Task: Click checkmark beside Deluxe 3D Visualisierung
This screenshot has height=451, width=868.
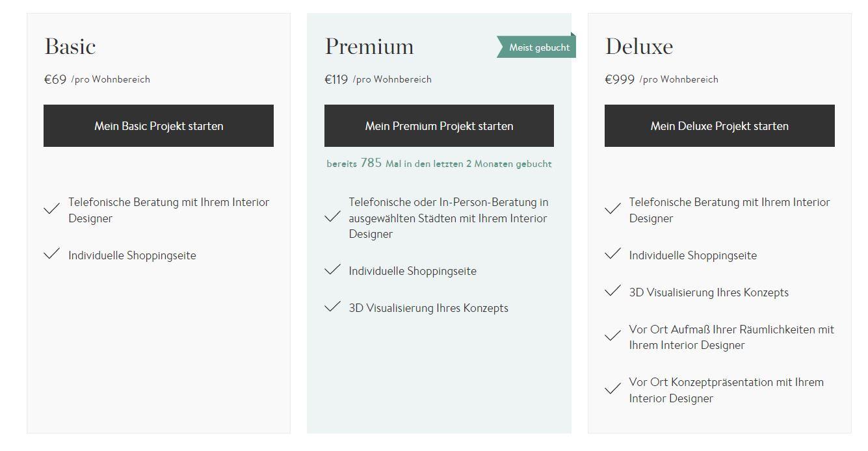Action: click(x=612, y=291)
